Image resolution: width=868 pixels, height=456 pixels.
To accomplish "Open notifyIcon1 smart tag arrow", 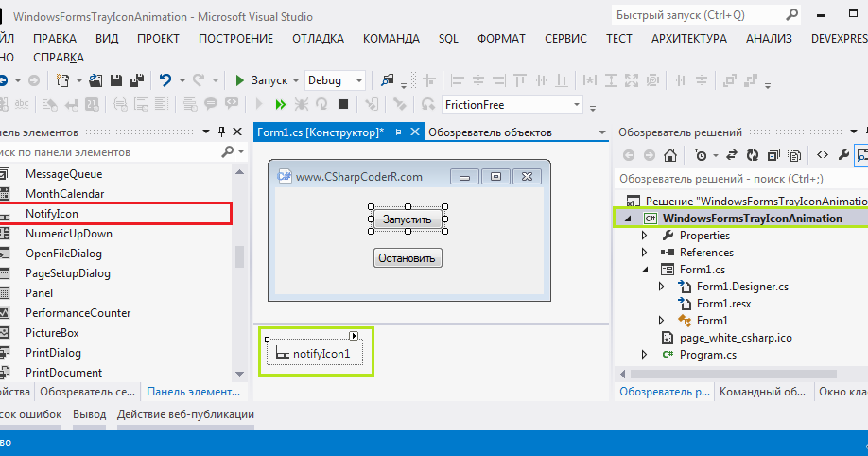I will pos(354,336).
